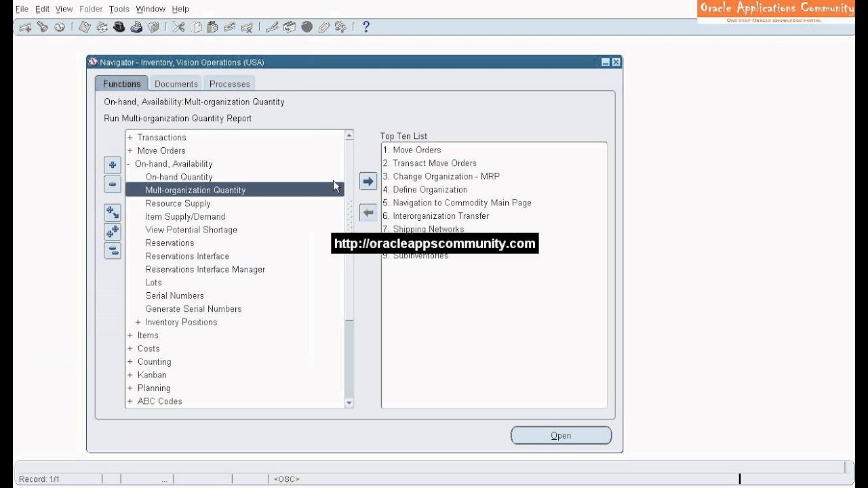
Task: Select Reservations Interface Manager function
Action: click(205, 270)
